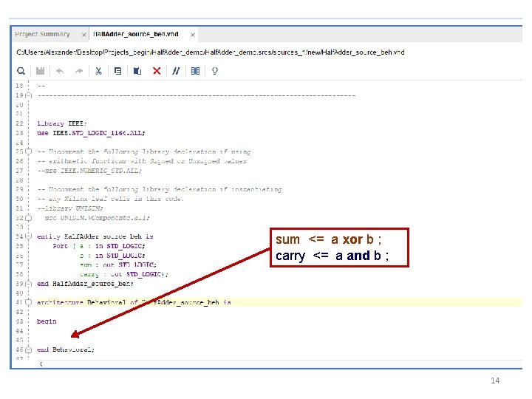Click the '--library UNISIM;' comment line
The image size is (532, 399).
tap(70, 208)
